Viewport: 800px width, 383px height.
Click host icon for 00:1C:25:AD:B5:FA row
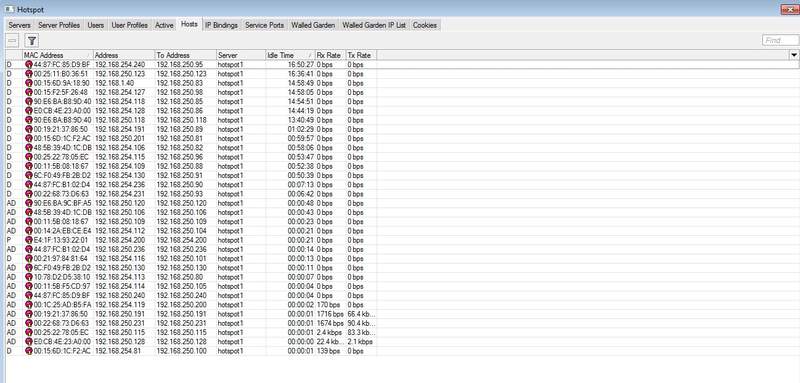tap(29, 304)
